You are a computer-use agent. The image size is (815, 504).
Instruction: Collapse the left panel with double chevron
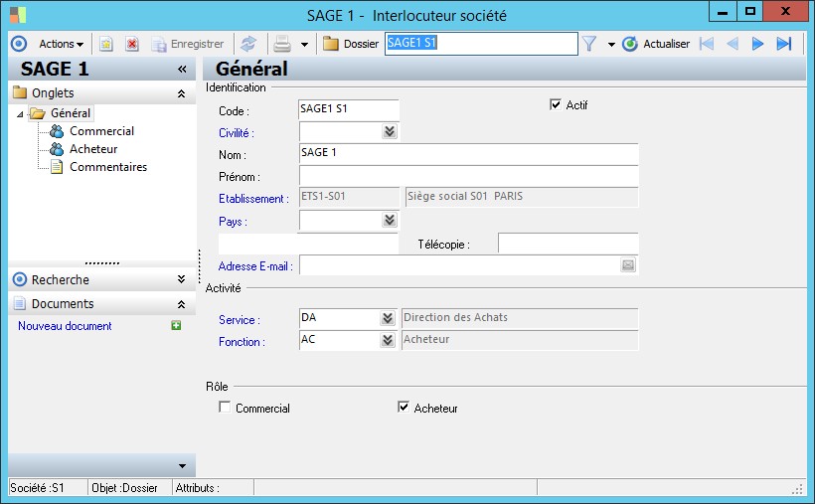pos(182,70)
